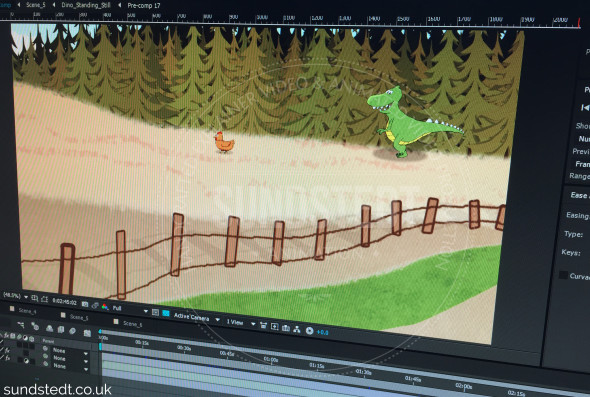The width and height of the screenshot is (590, 397).
Task: Click the draft 3D icon in timeline
Action: point(35,326)
